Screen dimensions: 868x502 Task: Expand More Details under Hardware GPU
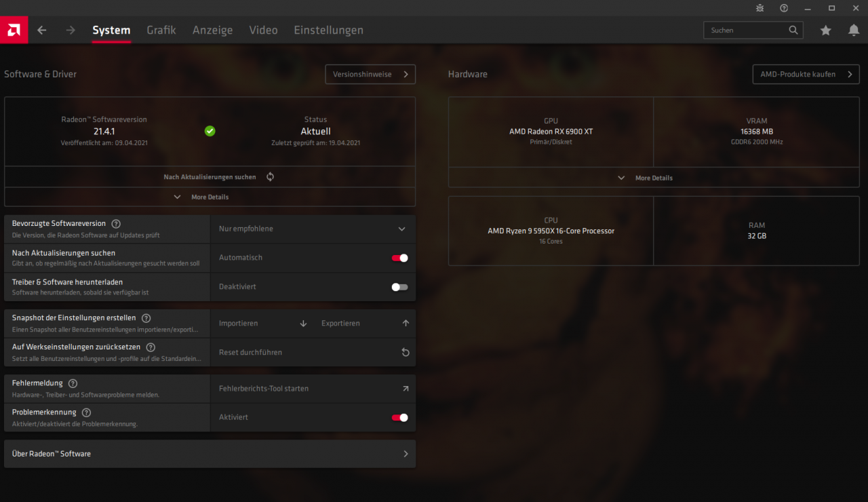click(x=654, y=178)
